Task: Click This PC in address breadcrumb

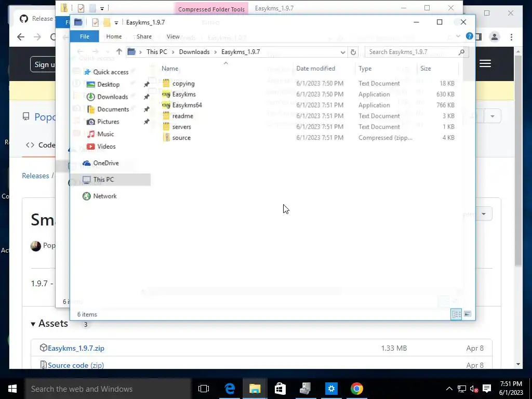Action: (157, 52)
